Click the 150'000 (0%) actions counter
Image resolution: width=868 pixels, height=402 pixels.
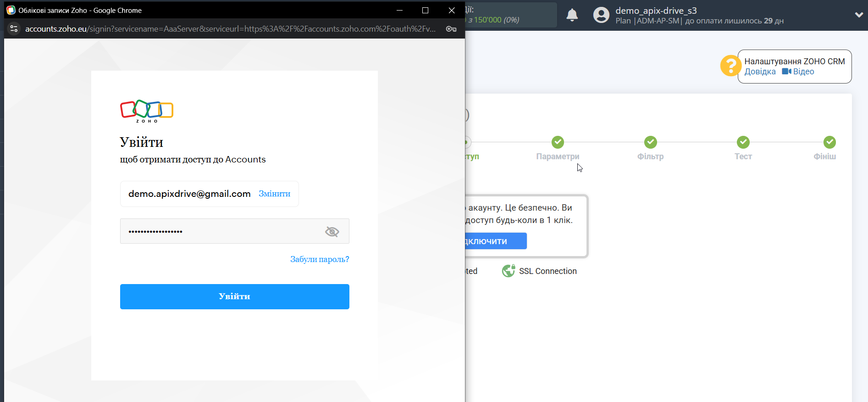497,20
